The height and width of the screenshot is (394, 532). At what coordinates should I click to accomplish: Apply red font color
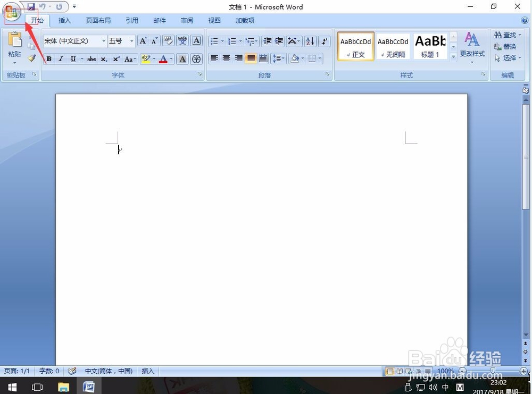(163, 59)
